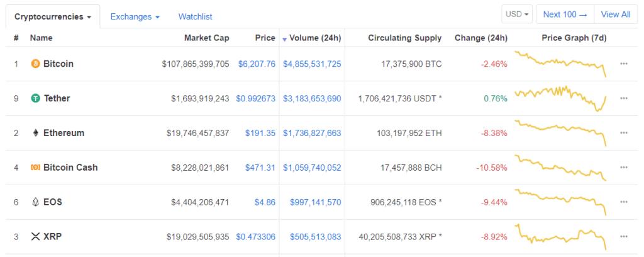
Task: Open the three-dot menu for Bitcoin row
Action: pos(624,64)
